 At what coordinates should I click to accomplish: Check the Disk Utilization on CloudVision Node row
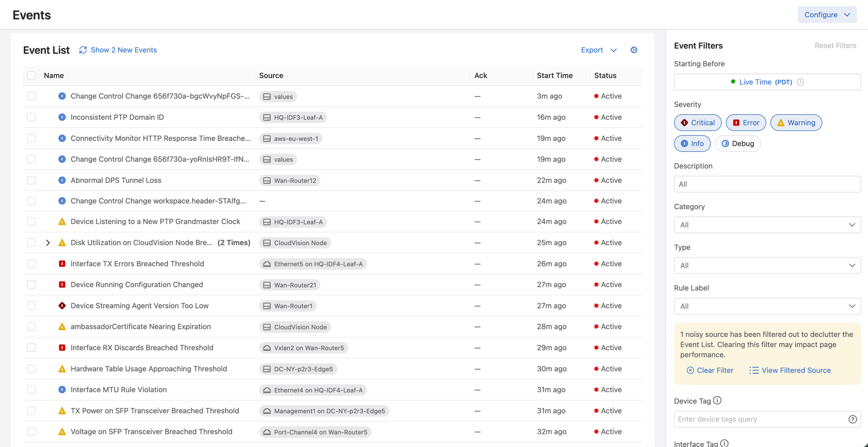[x=31, y=242]
